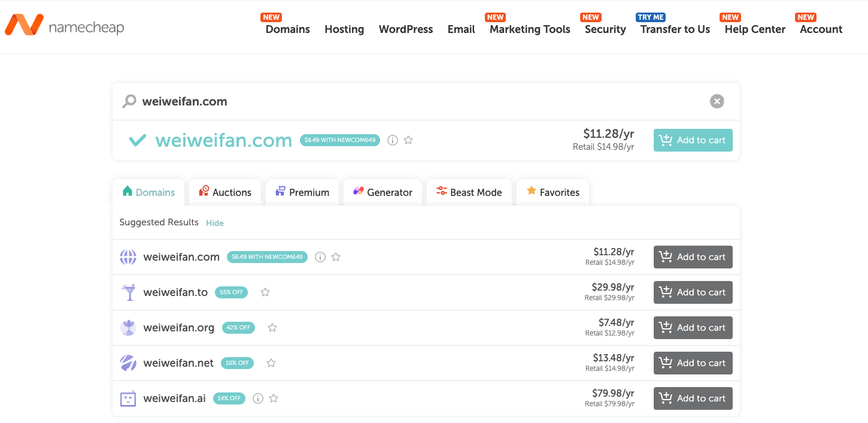Click the magnifying glass search icon
This screenshot has width=868, height=423.
point(129,101)
